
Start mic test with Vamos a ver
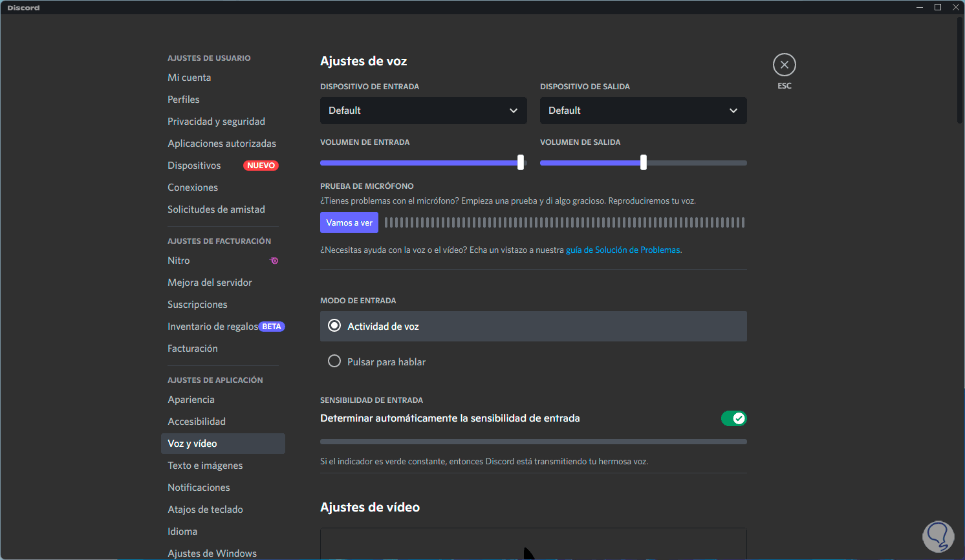tap(349, 222)
